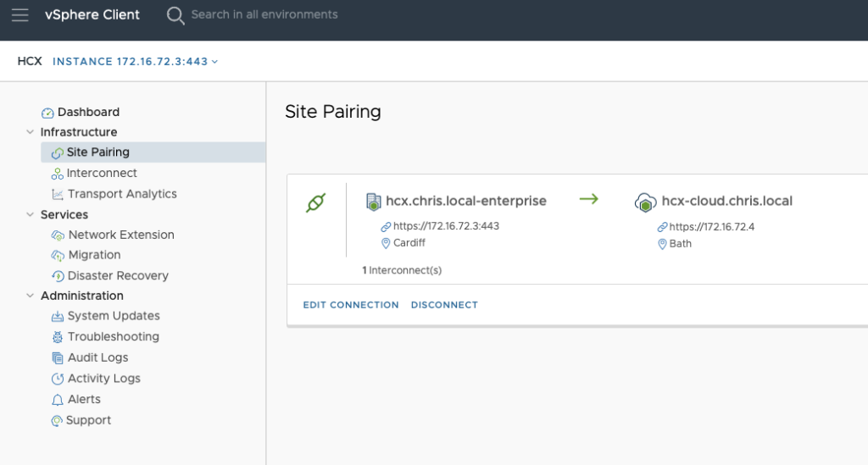Open the Migration page
Screen dimensions: 868x465
point(94,255)
